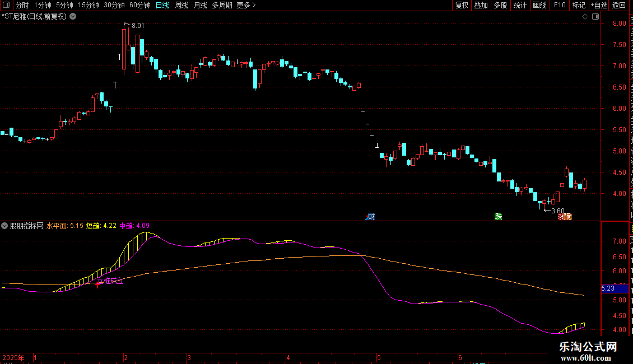The height and width of the screenshot is (364, 633).
Task: Click the 3.60 low price label
Action: tap(557, 211)
